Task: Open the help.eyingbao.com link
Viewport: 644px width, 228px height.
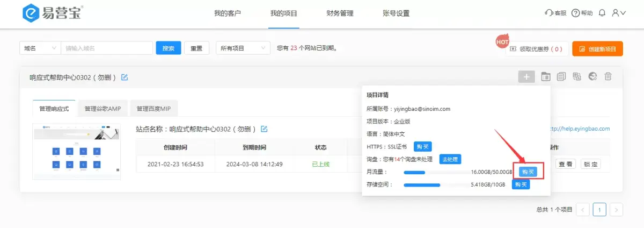Action: click(581, 129)
